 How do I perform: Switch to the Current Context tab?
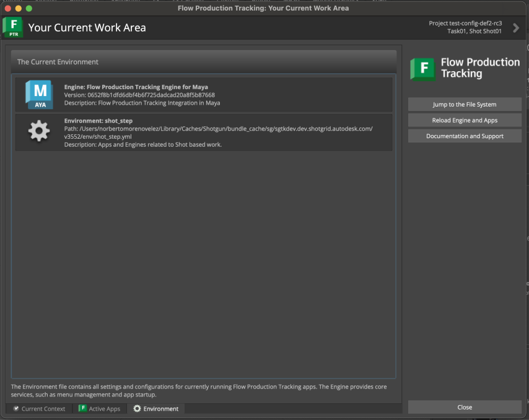(x=39, y=408)
